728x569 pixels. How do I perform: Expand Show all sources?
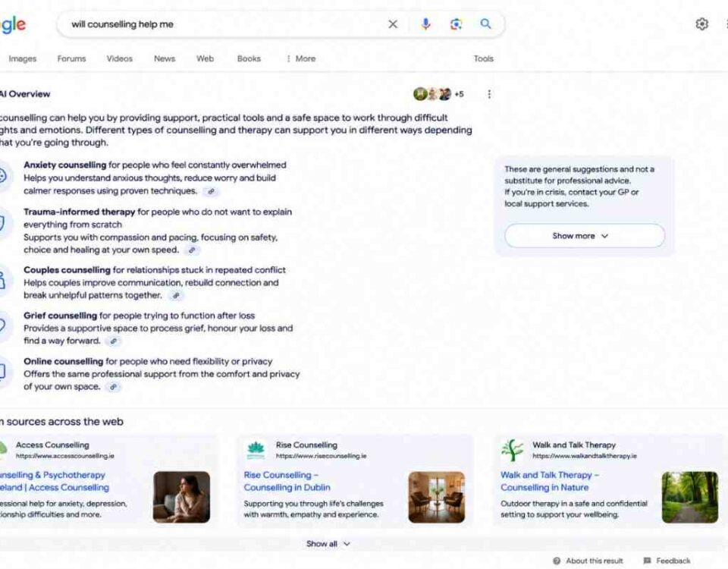pos(328,543)
